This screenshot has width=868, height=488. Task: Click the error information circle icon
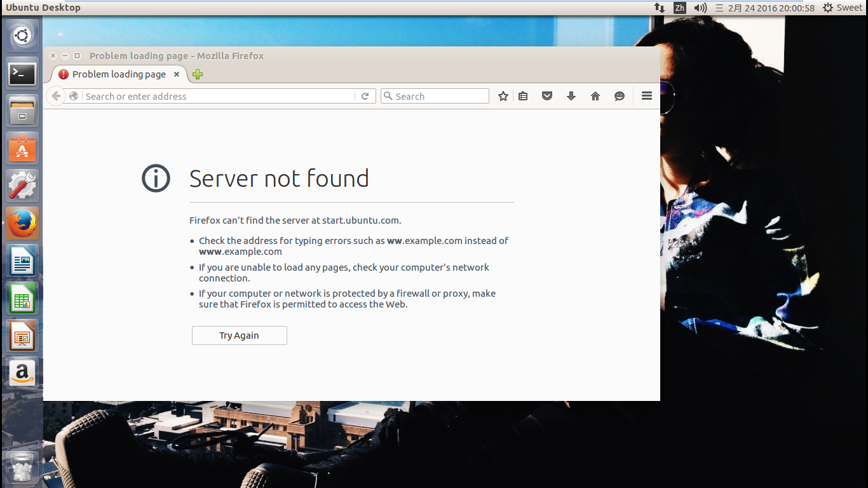click(156, 179)
